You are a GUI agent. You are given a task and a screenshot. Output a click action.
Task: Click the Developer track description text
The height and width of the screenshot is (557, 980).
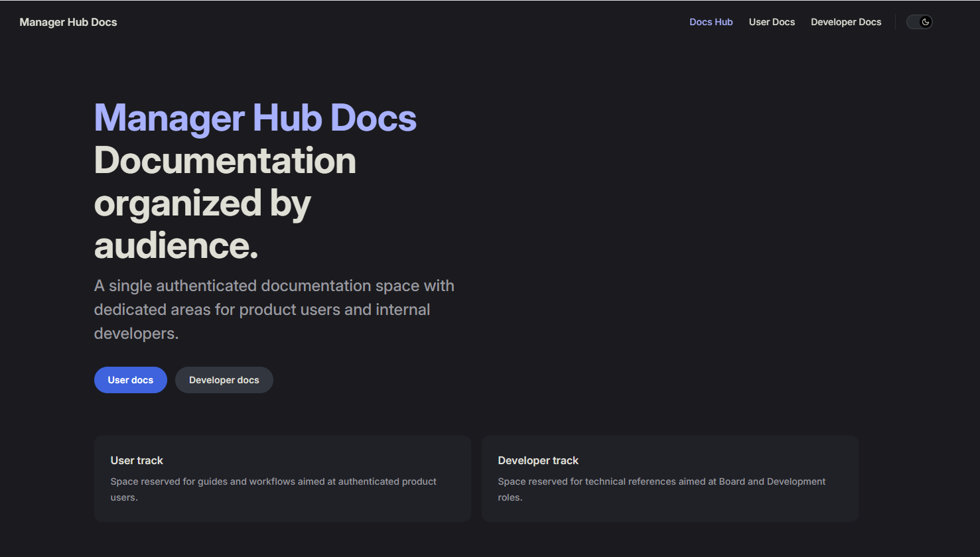(662, 489)
